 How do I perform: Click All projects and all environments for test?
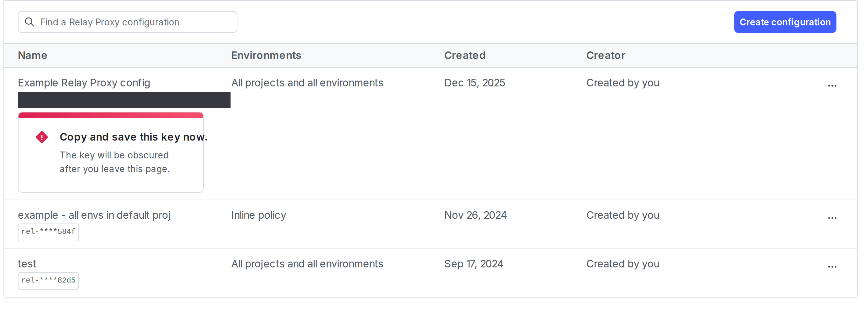coord(307,264)
